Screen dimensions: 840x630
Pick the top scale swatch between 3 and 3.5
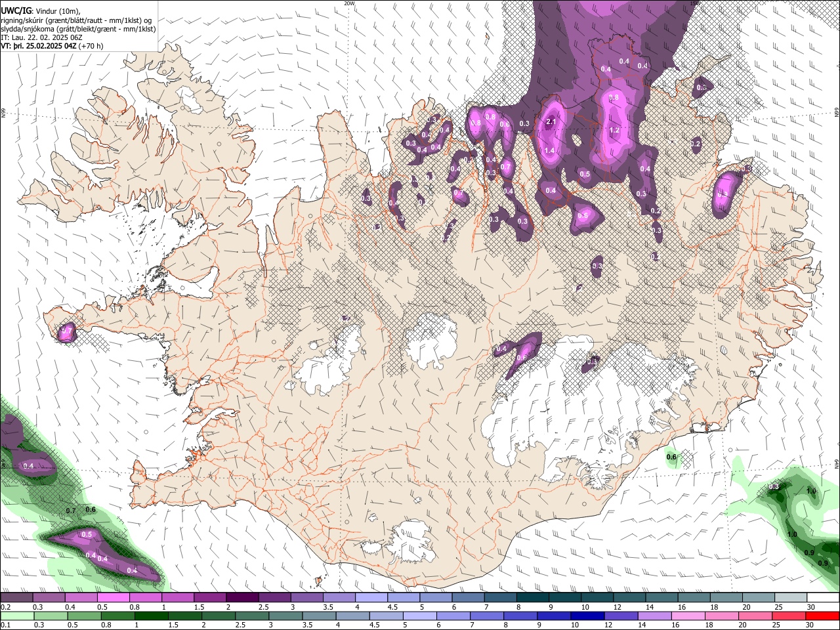click(x=306, y=598)
